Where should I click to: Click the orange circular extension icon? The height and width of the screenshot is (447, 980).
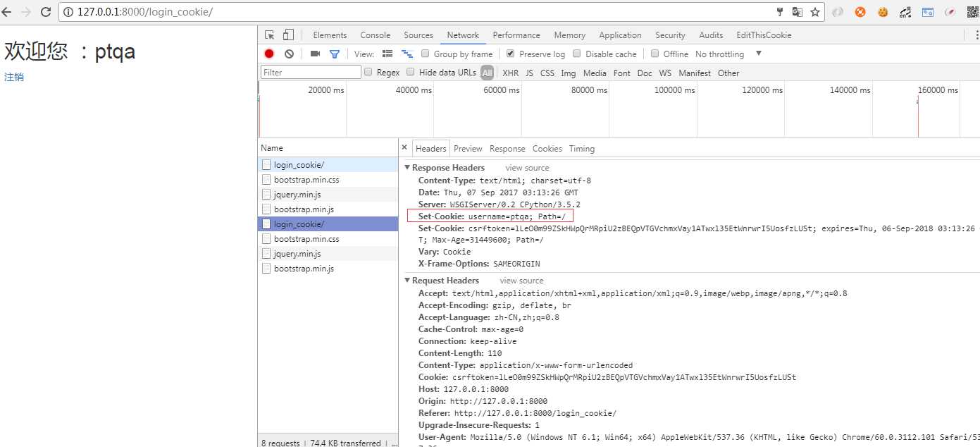[x=860, y=12]
